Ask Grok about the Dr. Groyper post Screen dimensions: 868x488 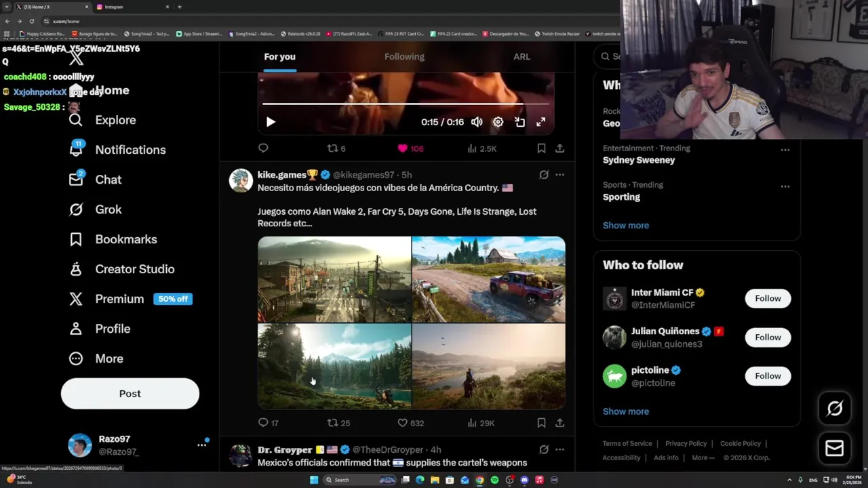(x=544, y=449)
